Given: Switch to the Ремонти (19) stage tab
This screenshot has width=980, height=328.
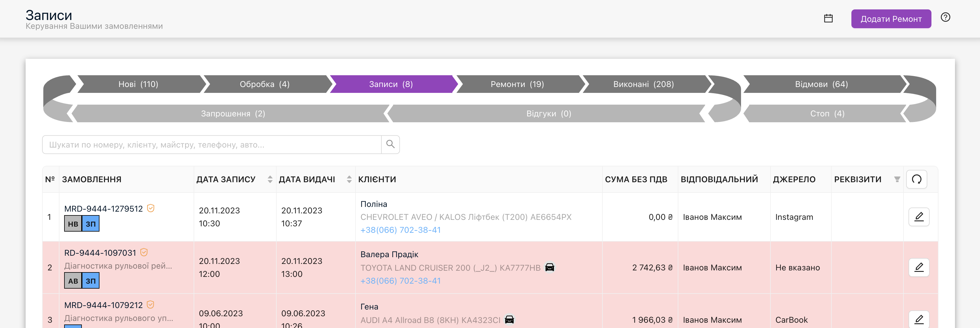Looking at the screenshot, I should point(517,84).
